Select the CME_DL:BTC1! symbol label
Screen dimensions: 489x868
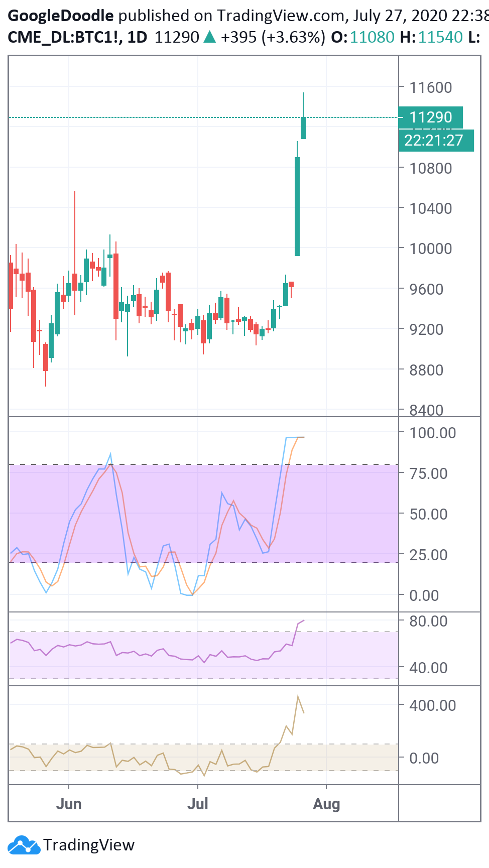(x=64, y=37)
